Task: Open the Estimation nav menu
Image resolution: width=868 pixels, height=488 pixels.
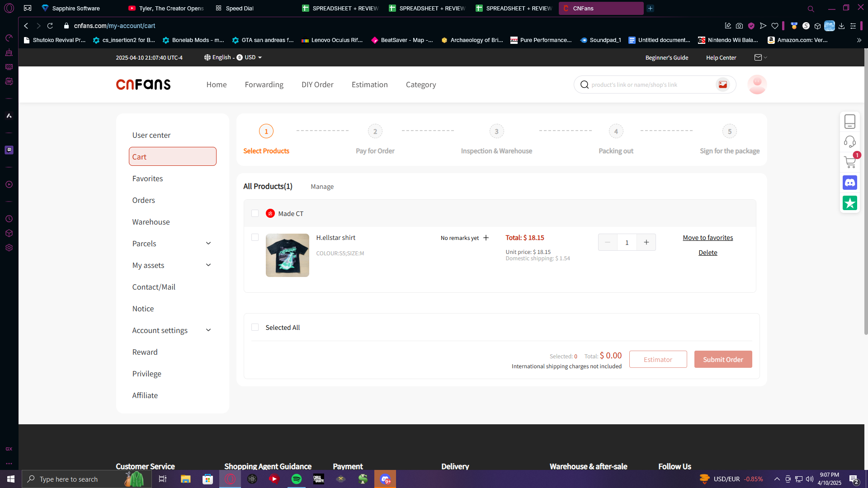Action: tap(369, 84)
